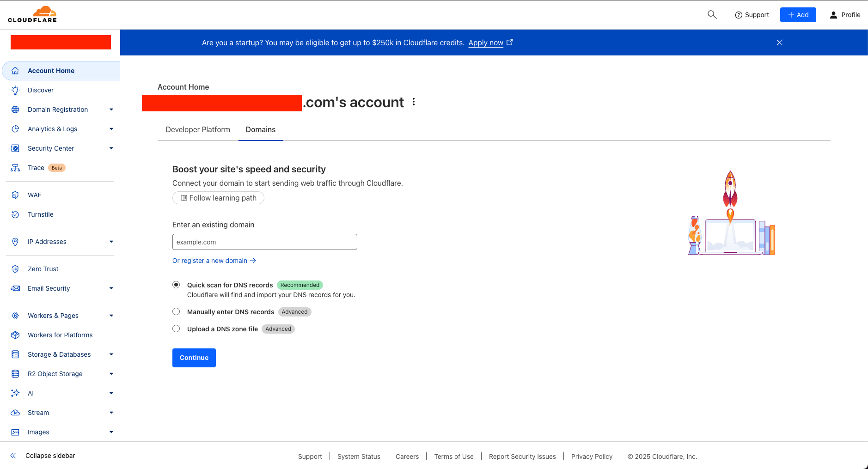Select Manually enter DNS records option

point(176,311)
